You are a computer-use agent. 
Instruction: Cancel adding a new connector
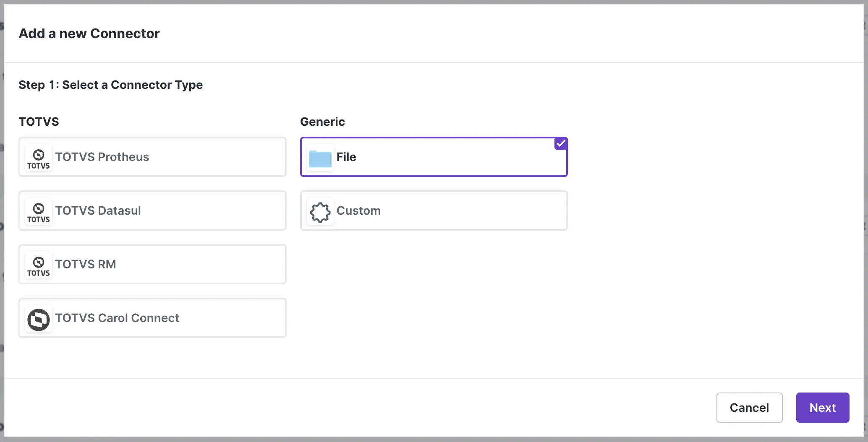(x=750, y=408)
